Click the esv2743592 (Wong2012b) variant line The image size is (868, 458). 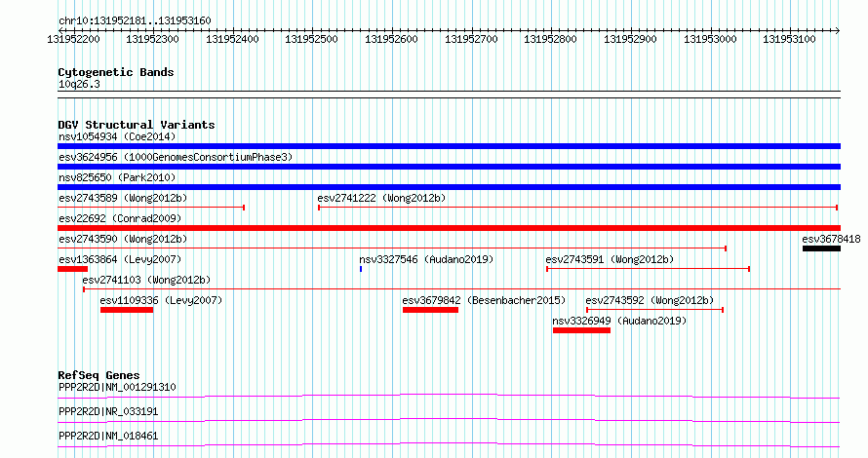654,310
